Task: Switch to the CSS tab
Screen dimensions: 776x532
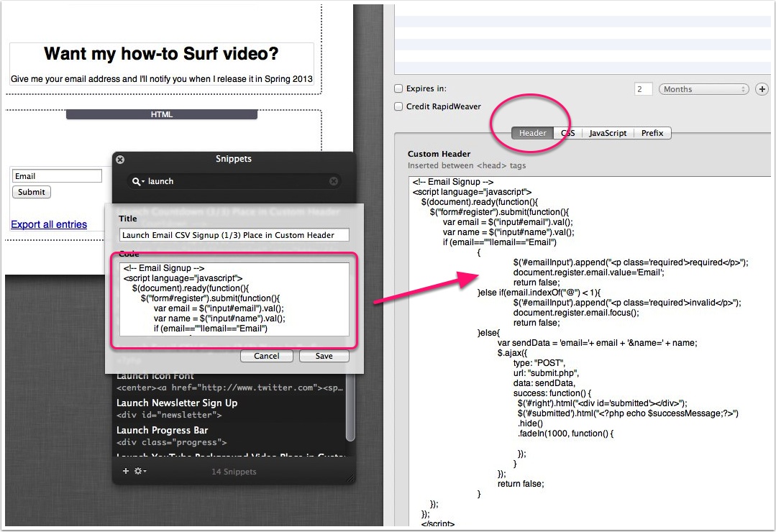Action: 567,133
